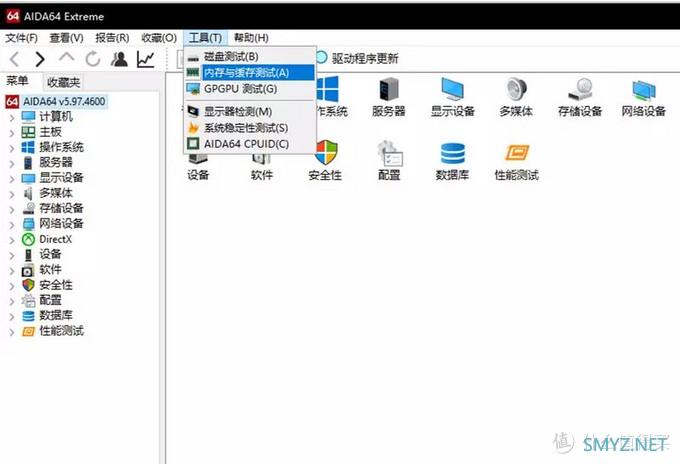The height and width of the screenshot is (464, 680).
Task: Refresh using the circular arrow toolbar icon
Action: click(92, 59)
